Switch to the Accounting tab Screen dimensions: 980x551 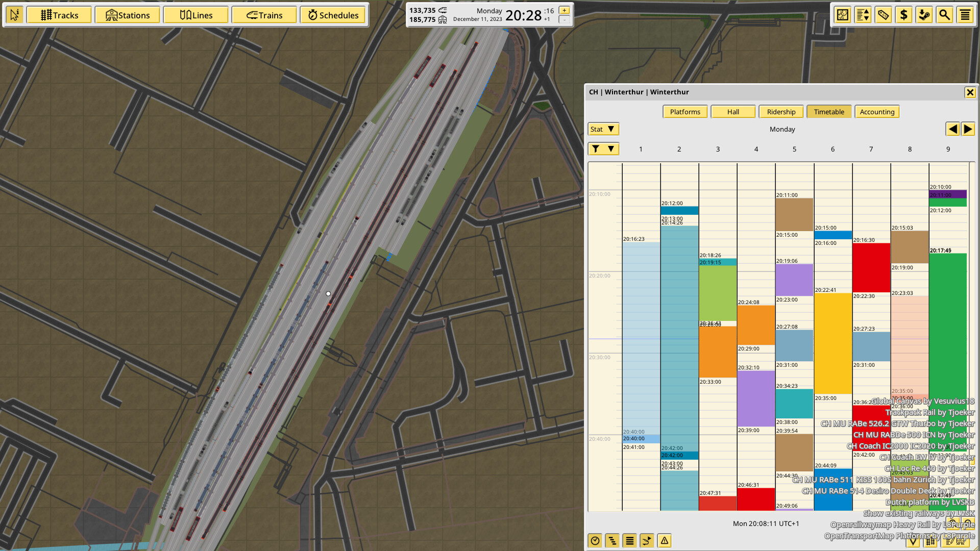877,112
